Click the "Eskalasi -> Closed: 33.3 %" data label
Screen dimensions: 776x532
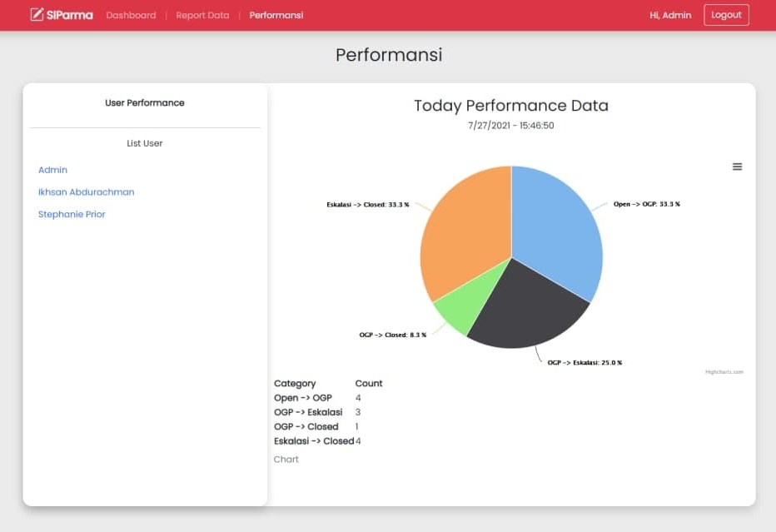(367, 204)
